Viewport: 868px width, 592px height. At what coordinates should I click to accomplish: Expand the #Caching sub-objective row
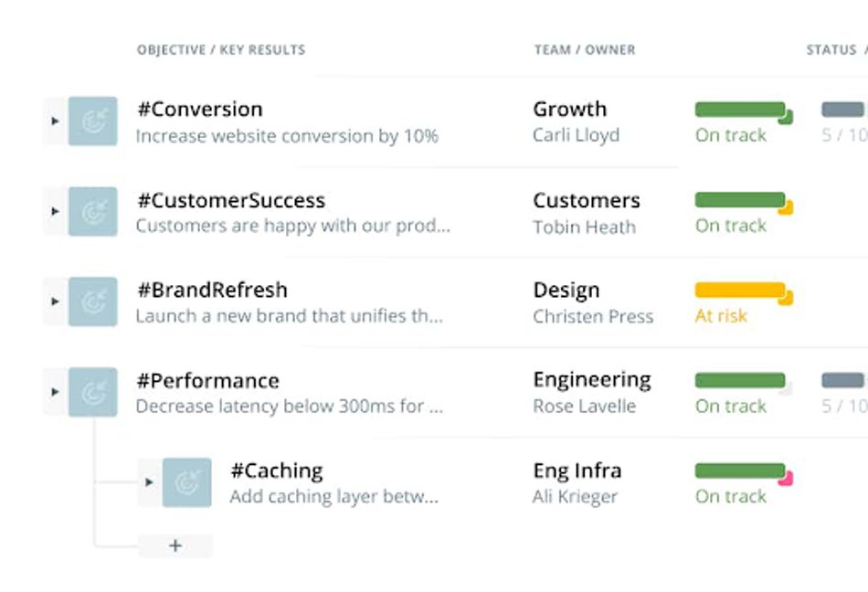[x=149, y=481]
